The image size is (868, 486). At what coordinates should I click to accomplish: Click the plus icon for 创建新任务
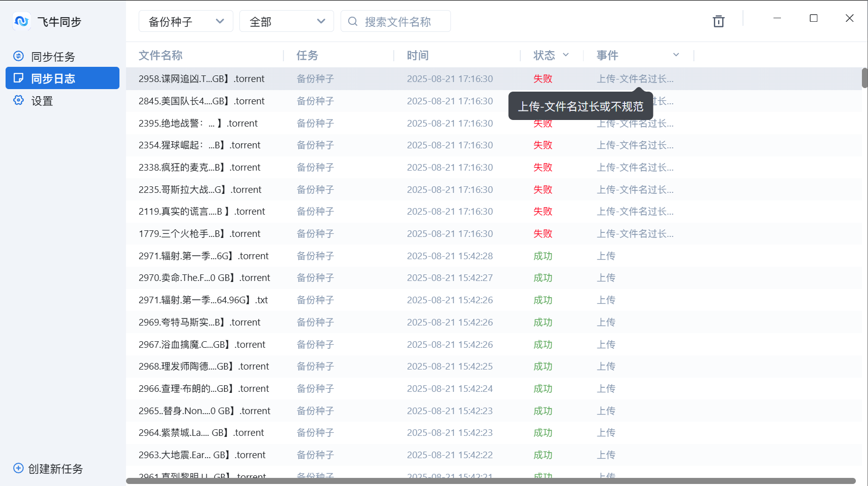pos(18,468)
